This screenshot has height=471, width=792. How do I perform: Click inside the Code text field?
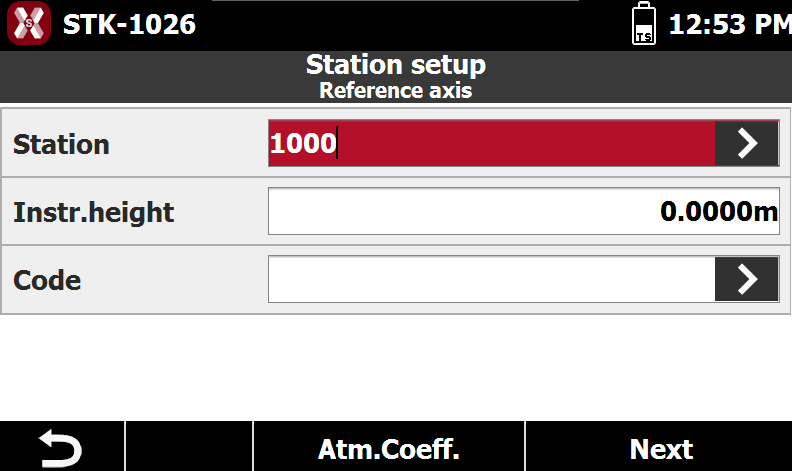(x=491, y=279)
